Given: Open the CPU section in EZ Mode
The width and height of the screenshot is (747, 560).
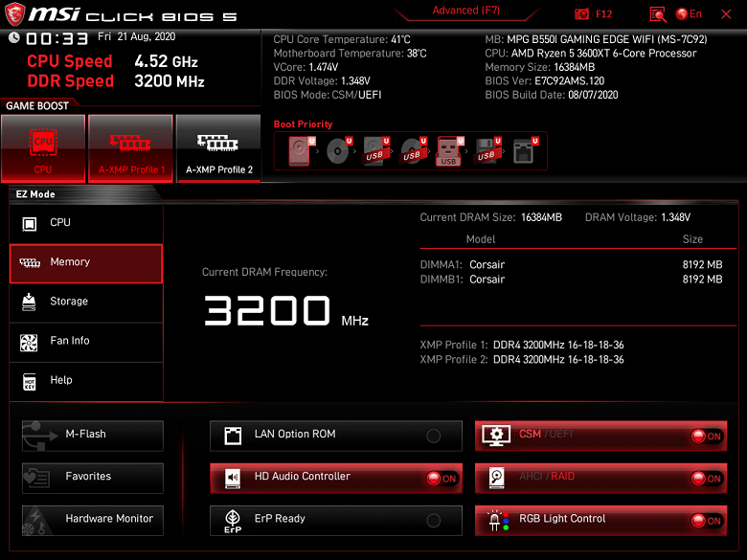Looking at the screenshot, I should pos(86,224).
